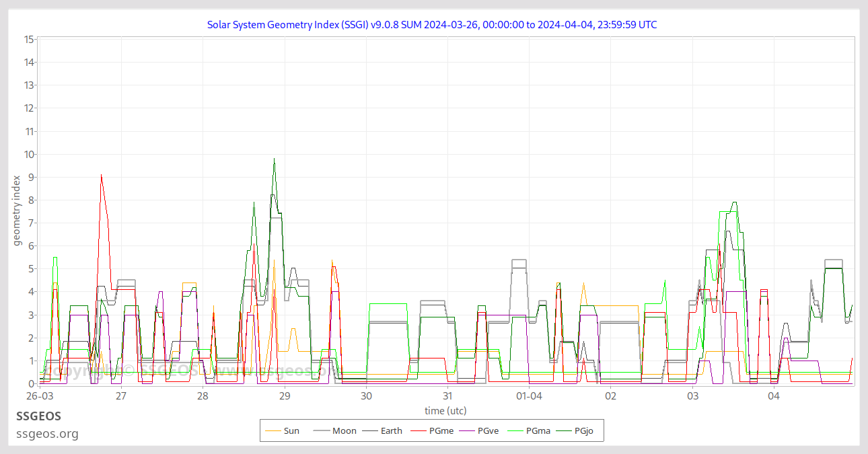Click the 'geometry index' y-axis label
Viewport: 868px width, 454px height.
[17, 210]
